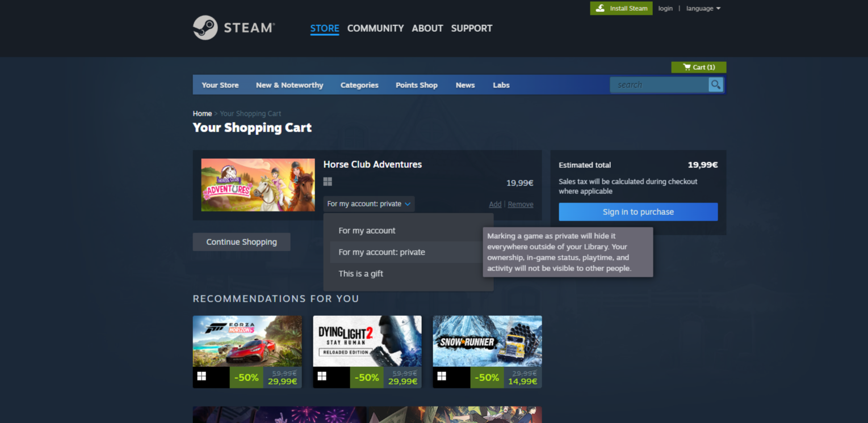Screen dimensions: 868x423
Task: Open the Dying Light 2 recommendation
Action: coord(367,352)
